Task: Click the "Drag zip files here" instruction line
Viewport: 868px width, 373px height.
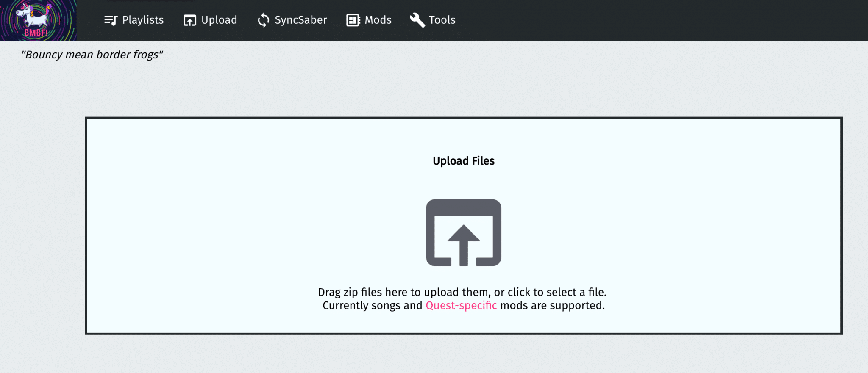Action: click(462, 292)
